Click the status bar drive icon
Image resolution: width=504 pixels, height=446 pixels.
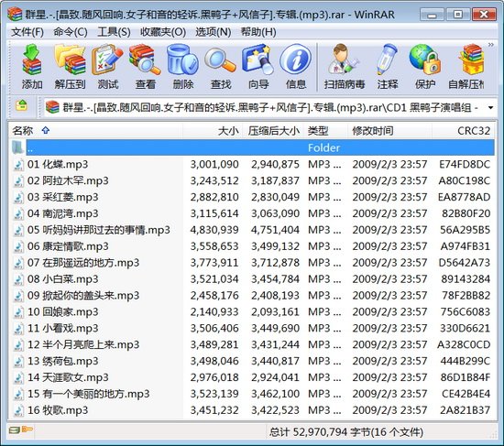[x=15, y=430]
